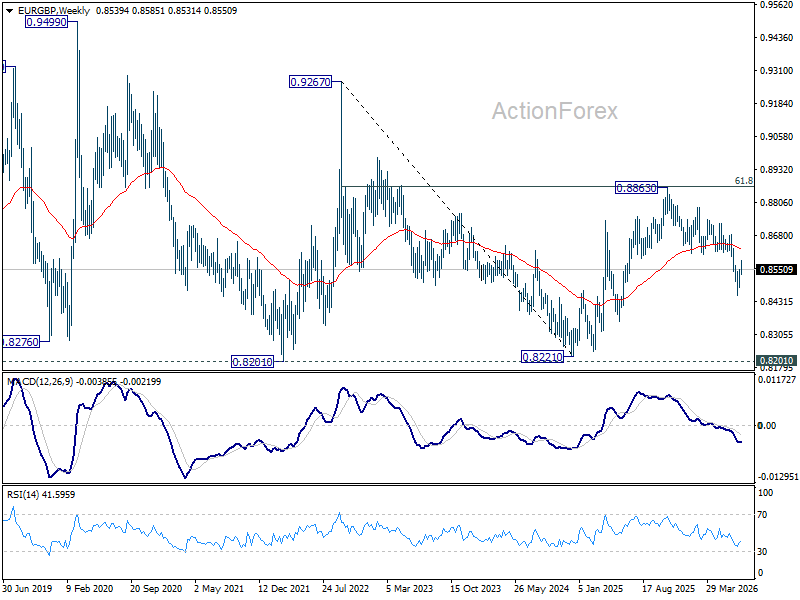Click the EURGBP,Weekly chart title
This screenshot has height=600, width=800.
pyautogui.click(x=54, y=11)
